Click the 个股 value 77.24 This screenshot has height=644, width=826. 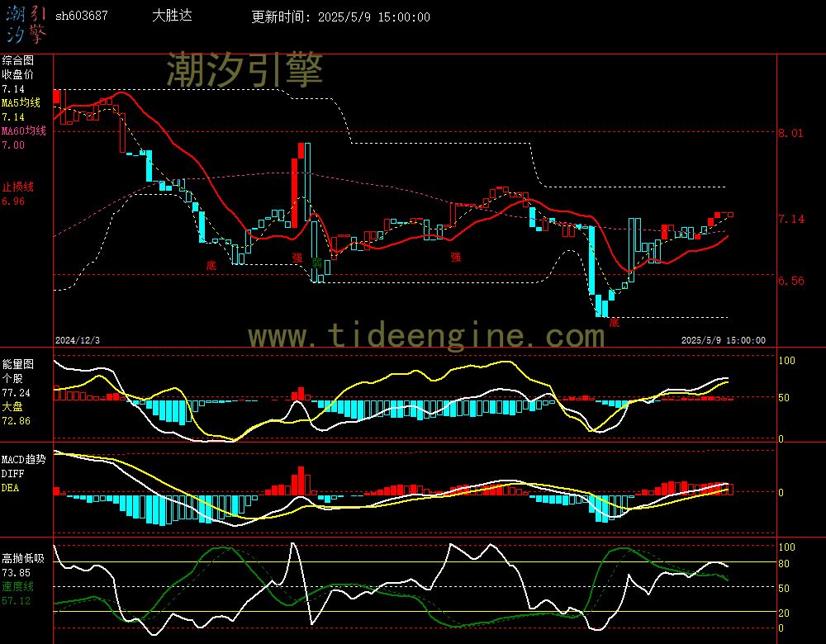pos(16,393)
